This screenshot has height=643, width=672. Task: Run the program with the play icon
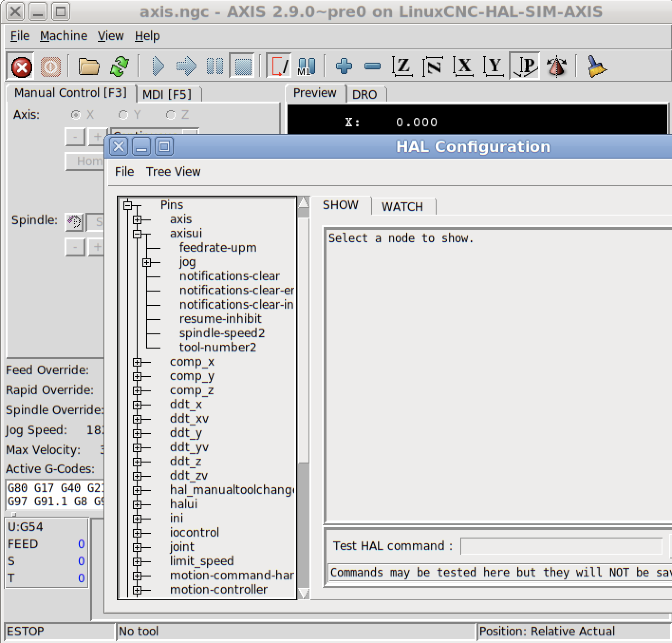click(x=158, y=66)
